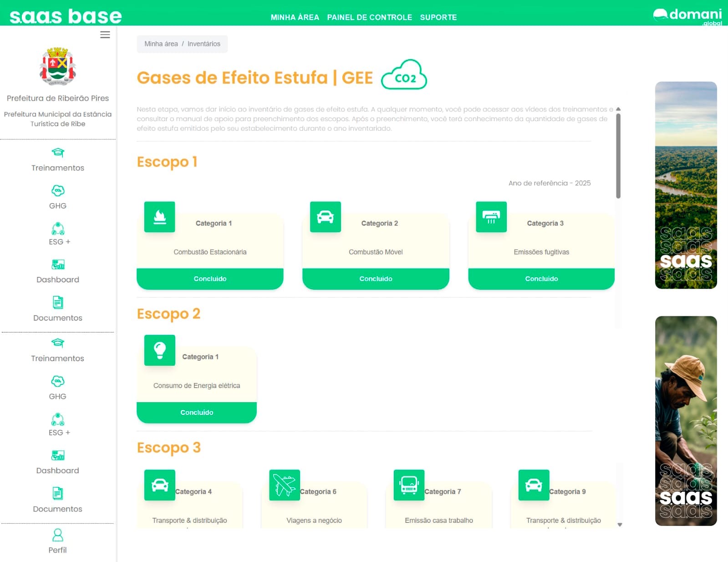
Task: Open SUPORTE in the top navigation
Action: (x=438, y=17)
